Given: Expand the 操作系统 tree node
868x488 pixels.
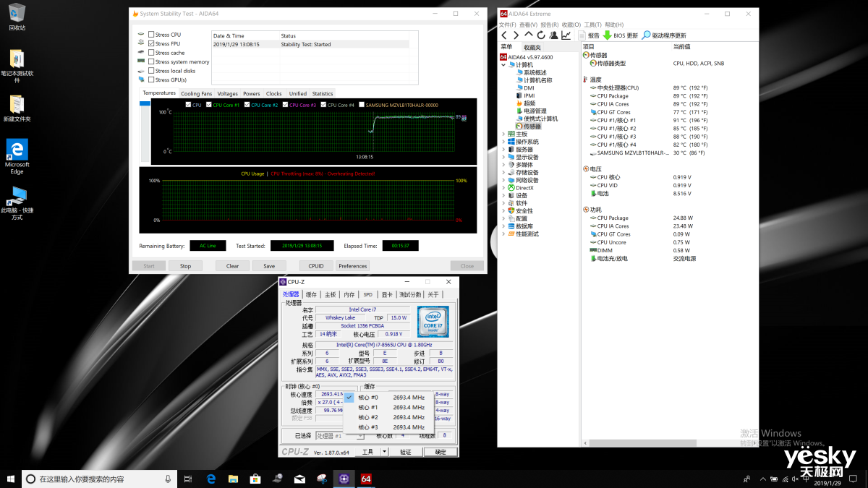Looking at the screenshot, I should (x=503, y=142).
